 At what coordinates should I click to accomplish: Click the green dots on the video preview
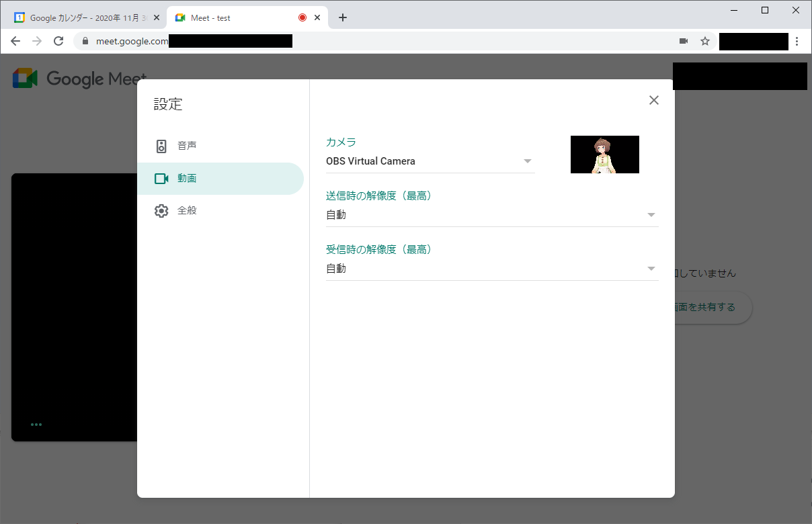coord(36,425)
